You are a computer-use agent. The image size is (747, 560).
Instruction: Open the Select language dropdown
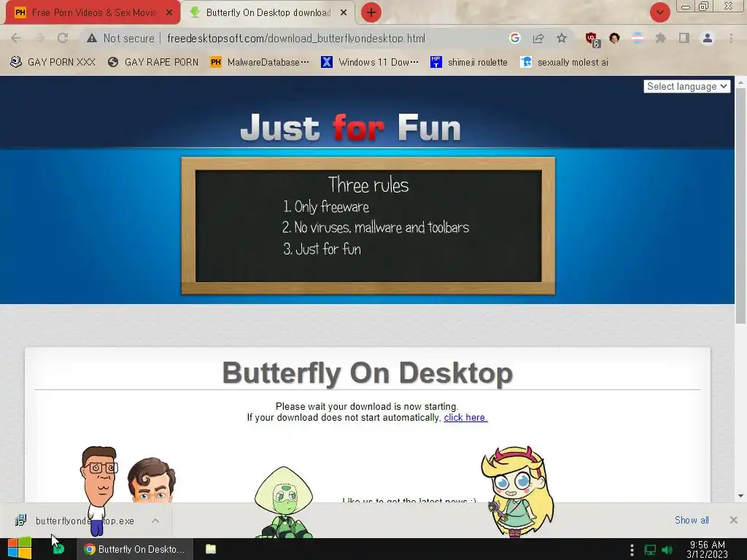(x=686, y=86)
